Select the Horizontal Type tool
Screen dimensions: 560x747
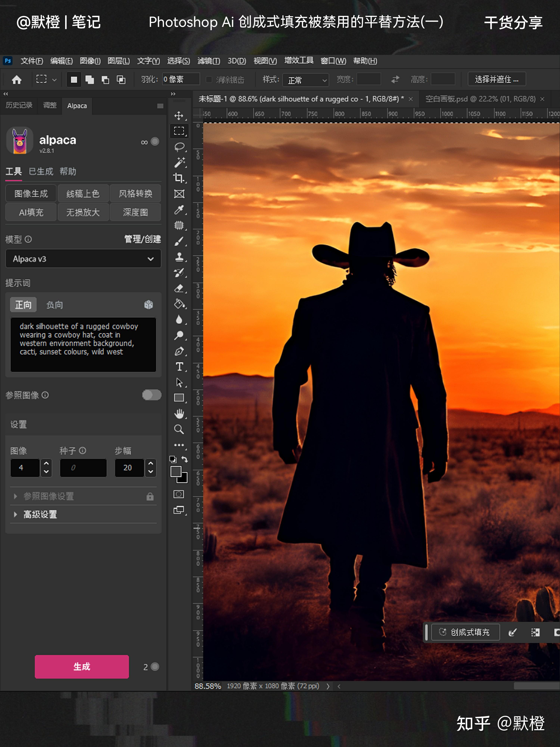point(179,367)
